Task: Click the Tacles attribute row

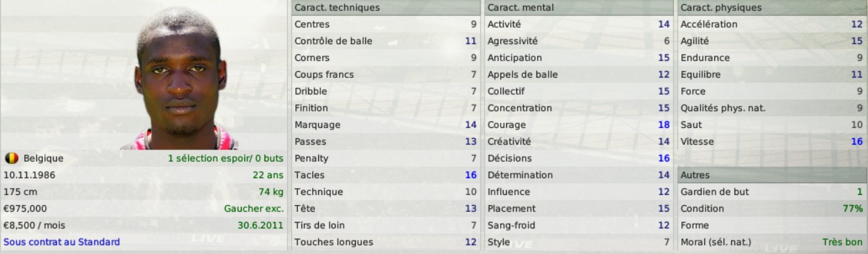Action: [385, 175]
